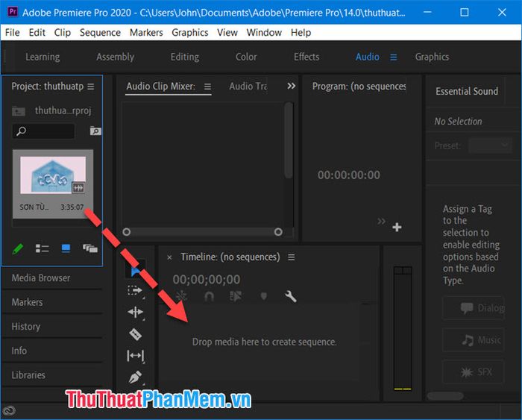Switch to the Learning workspace
The height and width of the screenshot is (420, 522).
point(43,57)
